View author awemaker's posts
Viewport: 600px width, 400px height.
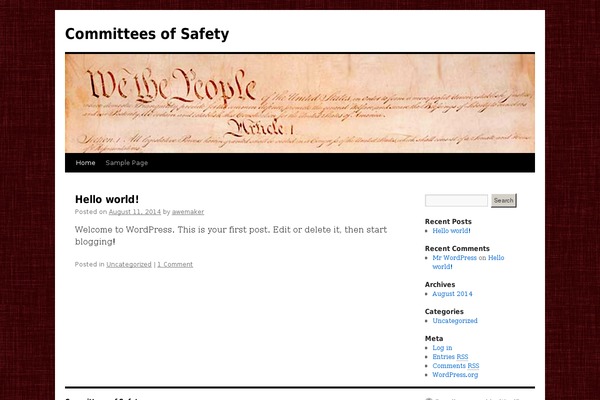[187, 212]
